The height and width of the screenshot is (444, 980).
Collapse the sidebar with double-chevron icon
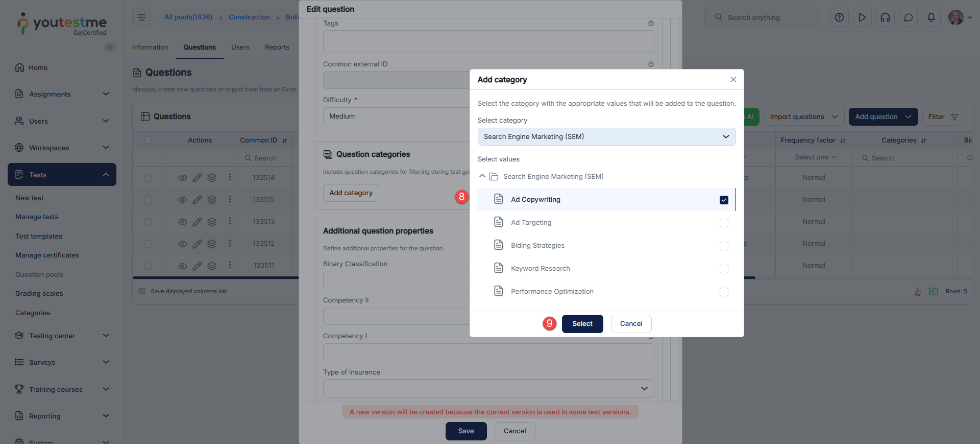point(110,47)
